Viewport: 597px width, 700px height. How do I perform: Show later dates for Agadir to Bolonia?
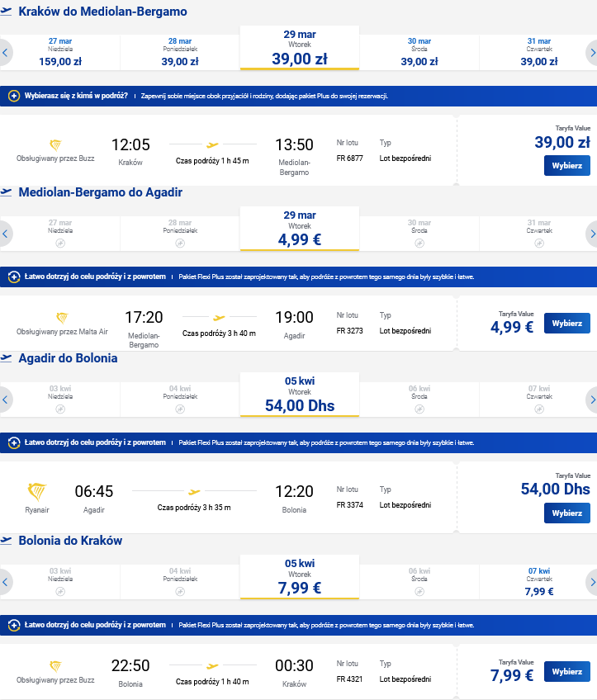(592, 400)
